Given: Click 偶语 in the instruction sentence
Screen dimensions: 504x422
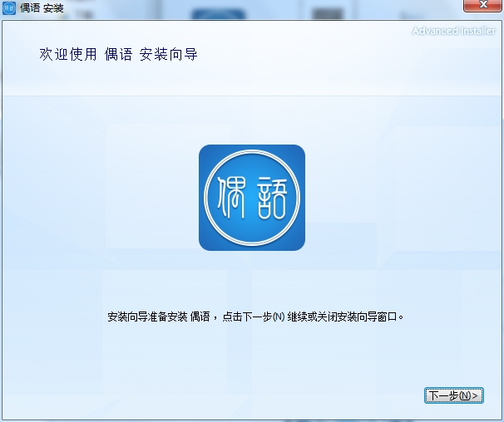Looking at the screenshot, I should point(200,317).
